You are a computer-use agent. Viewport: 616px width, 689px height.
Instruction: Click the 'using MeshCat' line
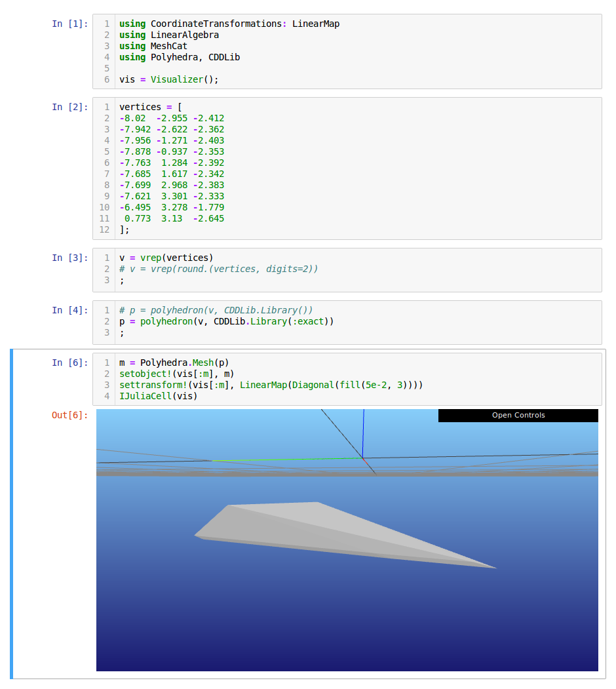pos(153,46)
